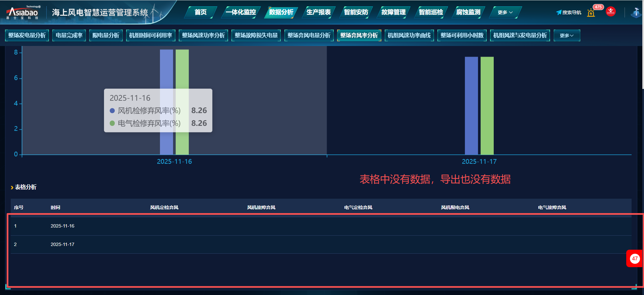Image resolution: width=644 pixels, height=295 pixels.
Task: Open the 数据分析 main menu
Action: 281,12
